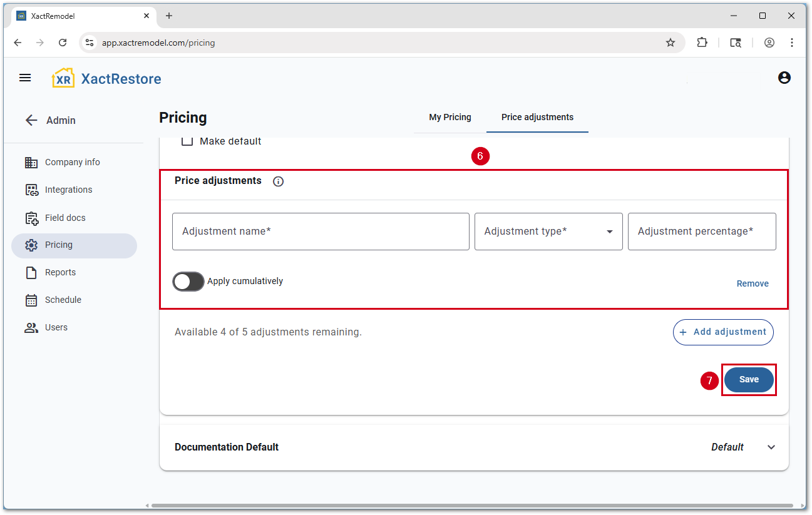Switch to the My Pricing tab

tap(450, 117)
